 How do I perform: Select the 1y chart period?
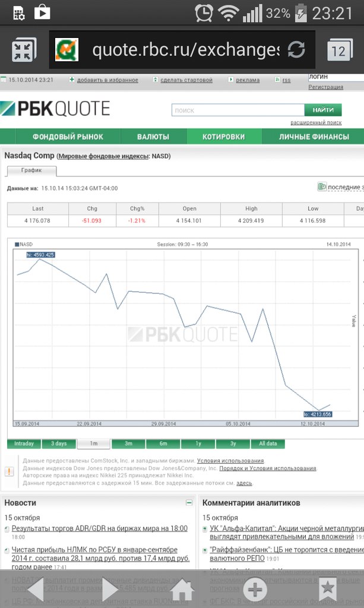(x=198, y=444)
